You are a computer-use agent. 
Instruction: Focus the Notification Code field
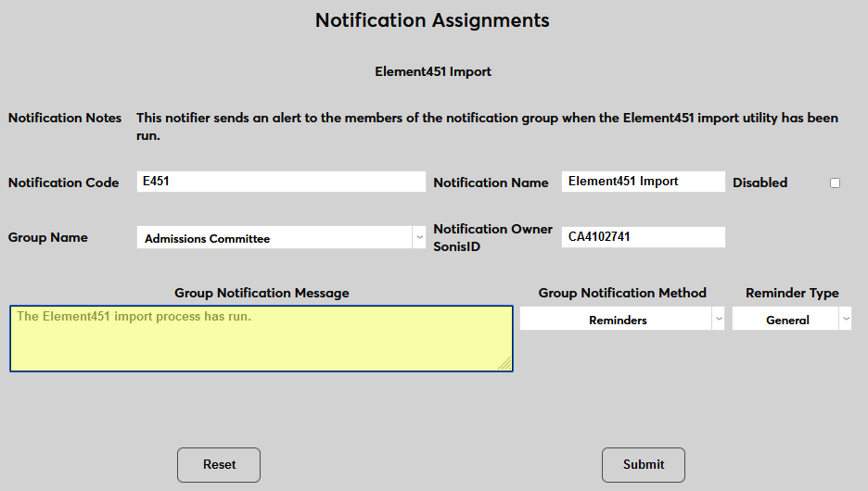click(280, 182)
